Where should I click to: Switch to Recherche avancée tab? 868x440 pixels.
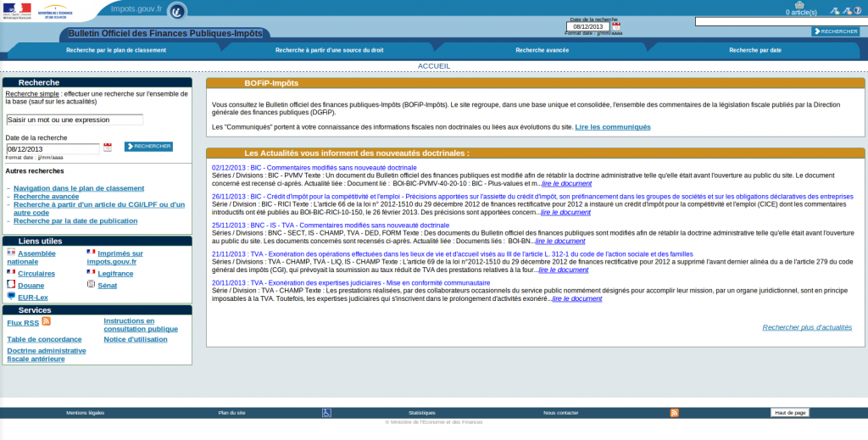pyautogui.click(x=542, y=50)
